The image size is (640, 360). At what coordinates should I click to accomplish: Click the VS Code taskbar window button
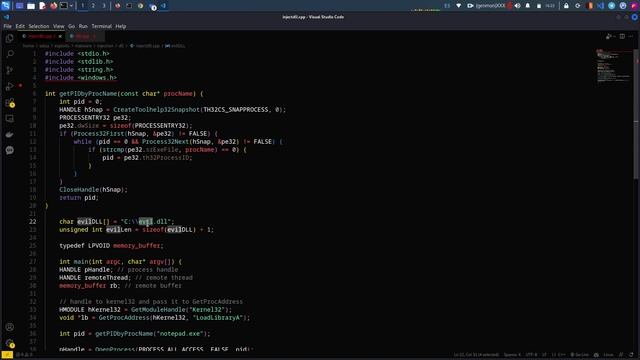163,6
